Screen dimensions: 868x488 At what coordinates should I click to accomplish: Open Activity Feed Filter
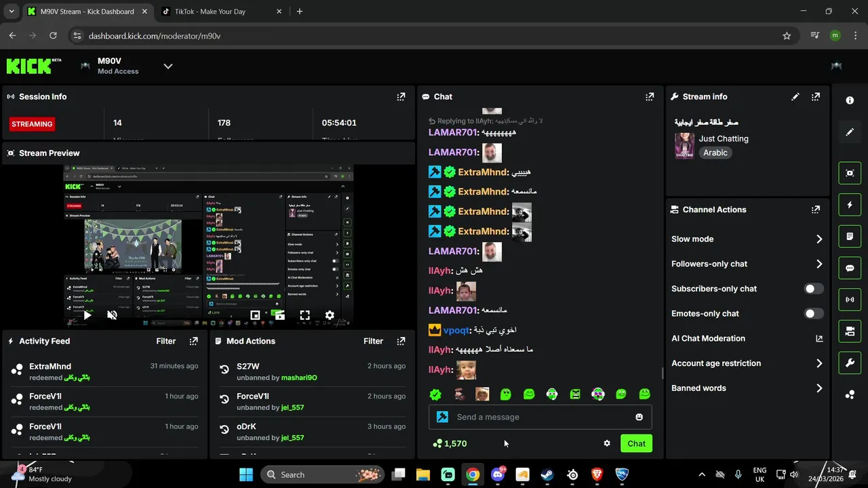(x=166, y=341)
